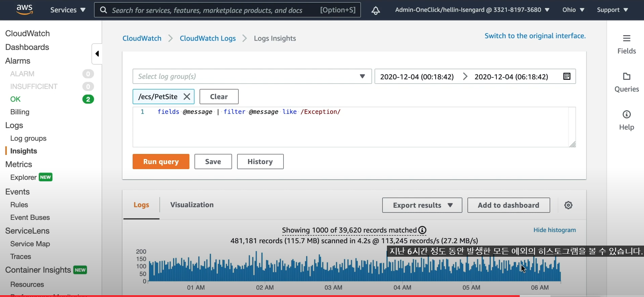Select OK alarms entry

point(16,99)
